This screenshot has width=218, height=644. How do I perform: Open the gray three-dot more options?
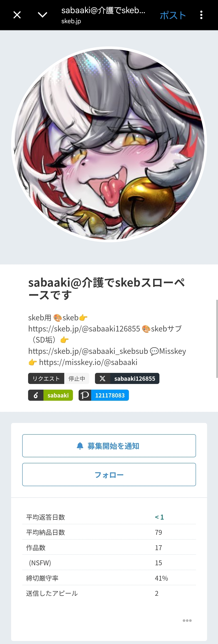[187, 621]
